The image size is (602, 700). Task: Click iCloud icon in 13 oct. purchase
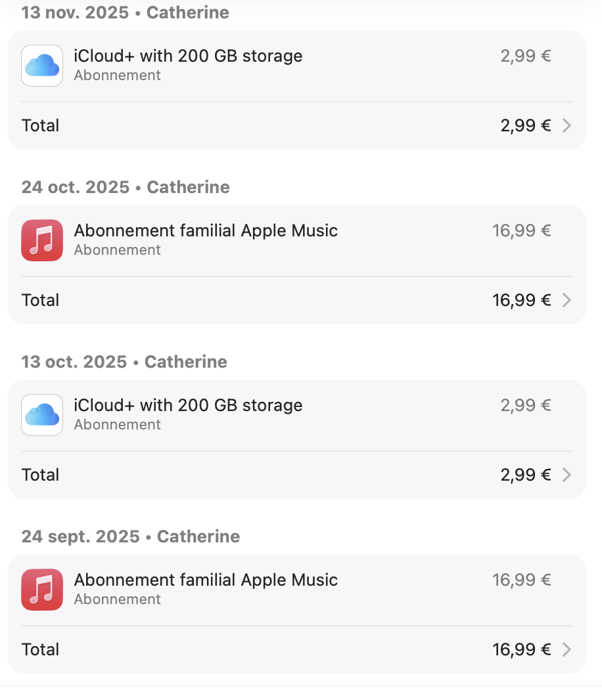click(42, 415)
